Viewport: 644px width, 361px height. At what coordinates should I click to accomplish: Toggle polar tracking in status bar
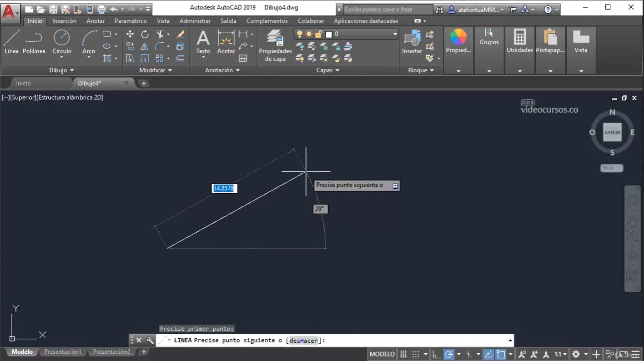coord(448,354)
